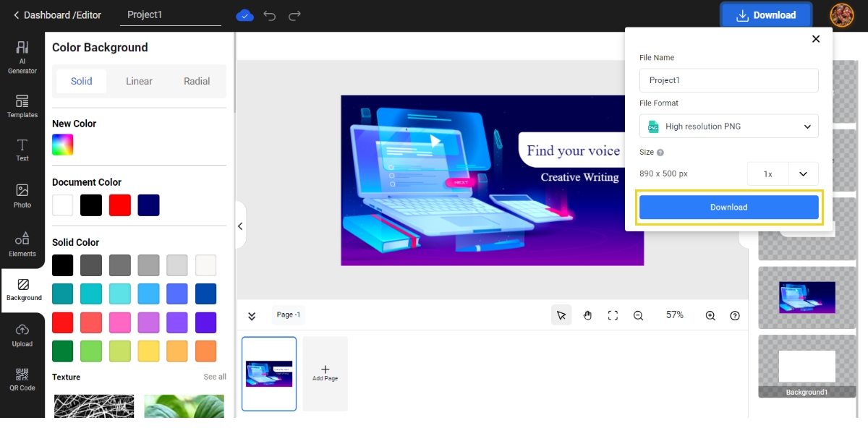Pick the red document color swatch
The height and width of the screenshot is (441, 868).
coord(120,205)
